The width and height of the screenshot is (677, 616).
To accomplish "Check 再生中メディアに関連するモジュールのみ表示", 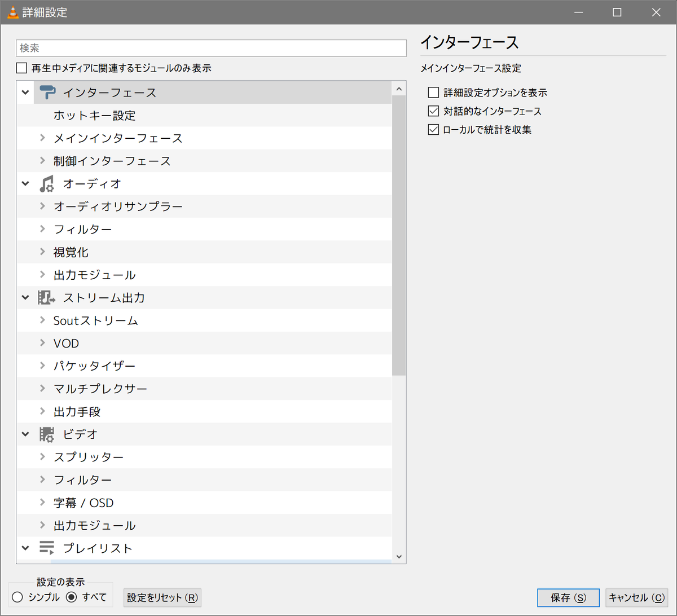I will coord(21,68).
